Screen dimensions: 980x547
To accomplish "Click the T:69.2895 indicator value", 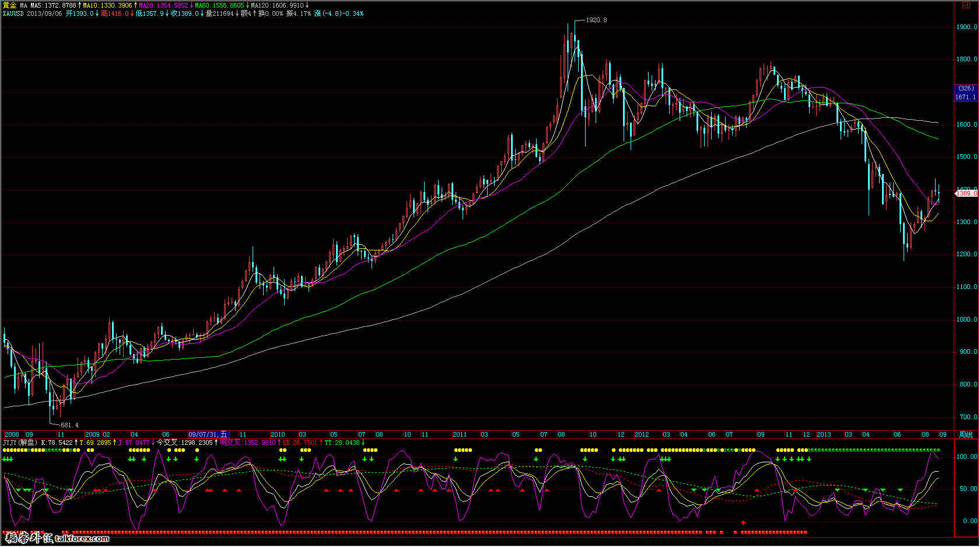I will pos(95,443).
